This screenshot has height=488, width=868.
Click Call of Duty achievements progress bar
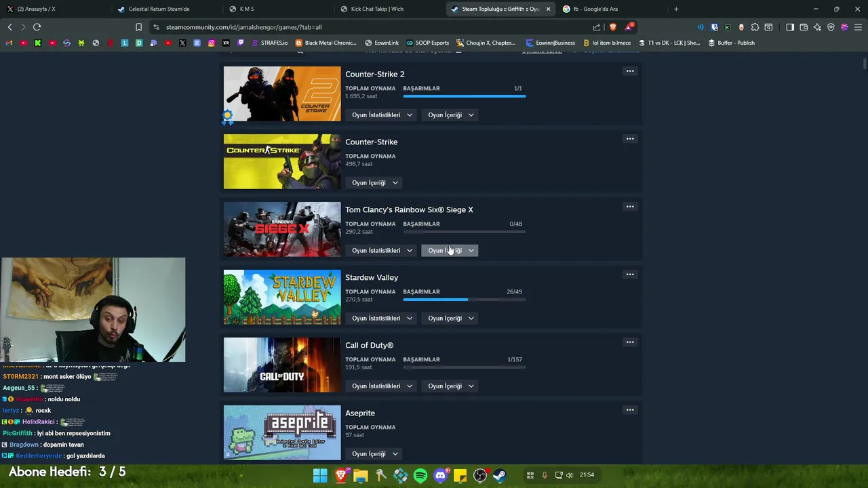coord(465,367)
